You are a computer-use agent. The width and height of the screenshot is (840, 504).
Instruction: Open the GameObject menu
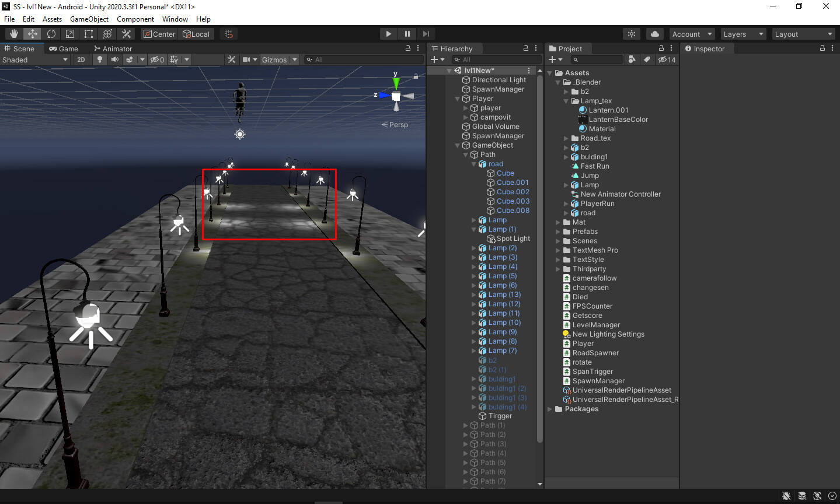click(x=89, y=19)
